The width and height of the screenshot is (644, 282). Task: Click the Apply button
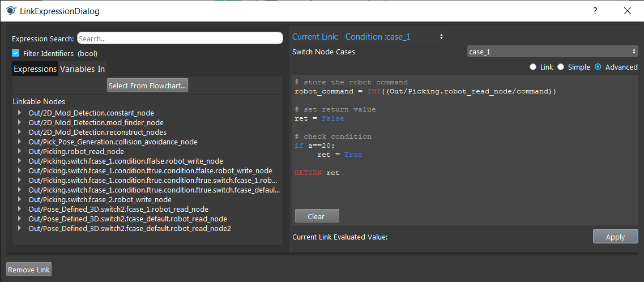click(615, 237)
